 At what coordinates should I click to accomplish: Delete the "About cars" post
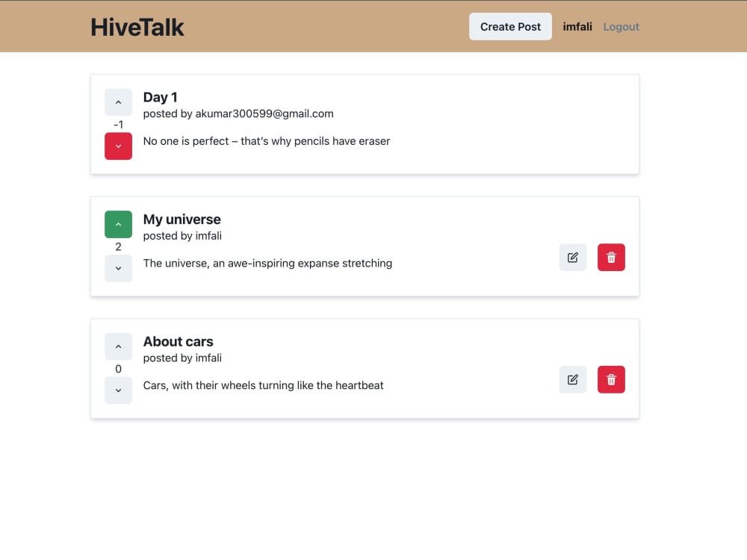pos(611,379)
